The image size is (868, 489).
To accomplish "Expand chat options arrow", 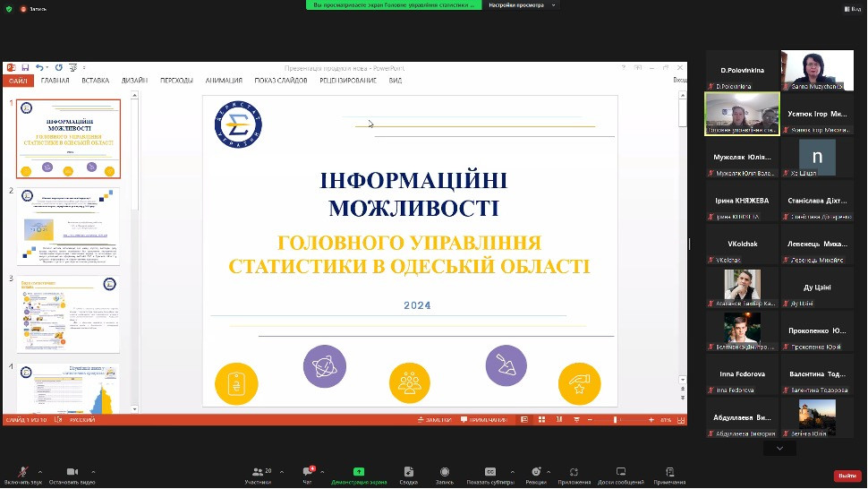I will click(x=322, y=472).
